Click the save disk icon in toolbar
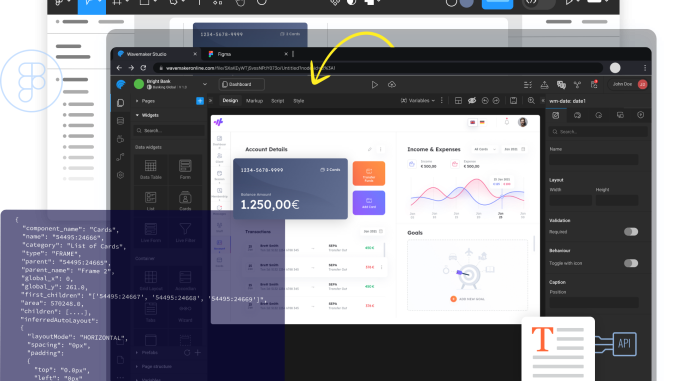The height and width of the screenshot is (381, 678). [x=513, y=101]
